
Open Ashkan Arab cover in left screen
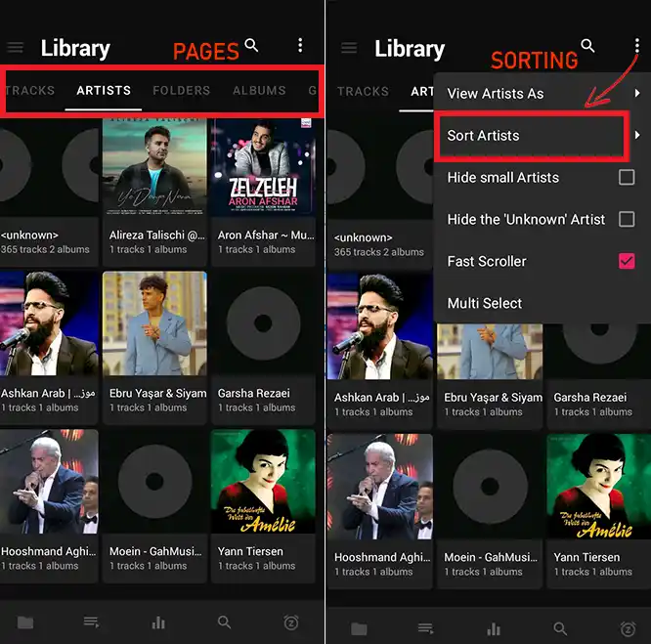pyautogui.click(x=49, y=323)
